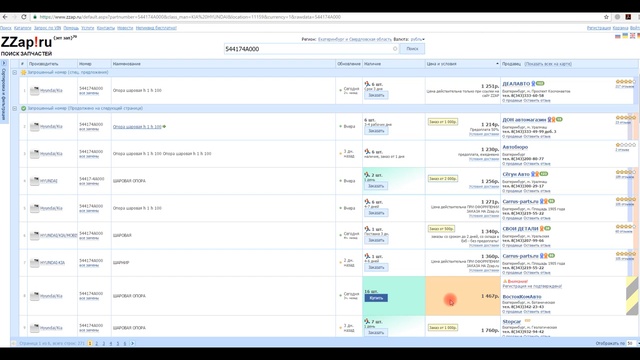The image size is (640, 360).
Task: Go to results page 2
Action: click(97, 343)
